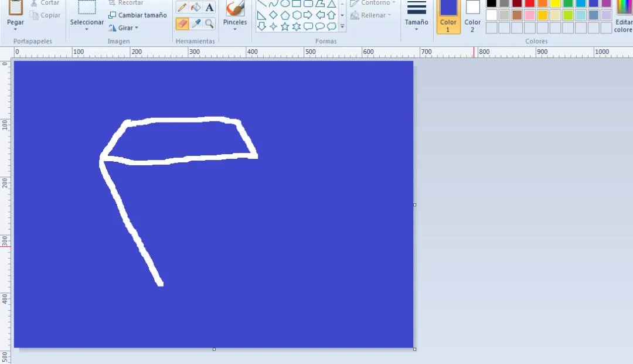Viewport: 633px width, 364px height.
Task: Click the Pegar clipboard icon
Action: click(x=15, y=7)
